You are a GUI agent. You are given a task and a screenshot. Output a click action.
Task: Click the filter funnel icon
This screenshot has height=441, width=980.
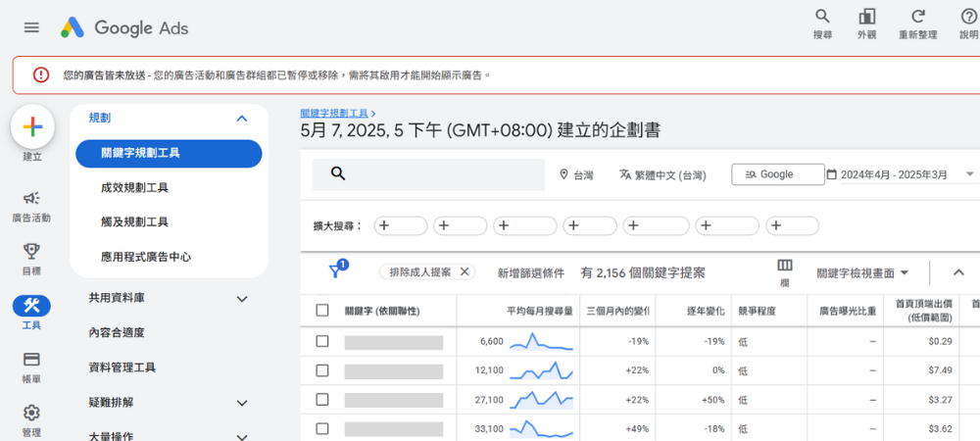coord(335,271)
